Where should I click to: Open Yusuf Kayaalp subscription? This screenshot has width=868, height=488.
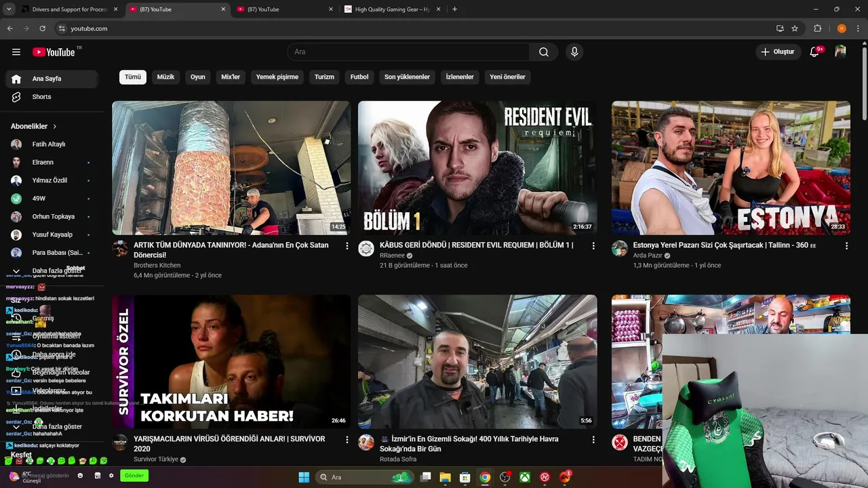tap(52, 235)
